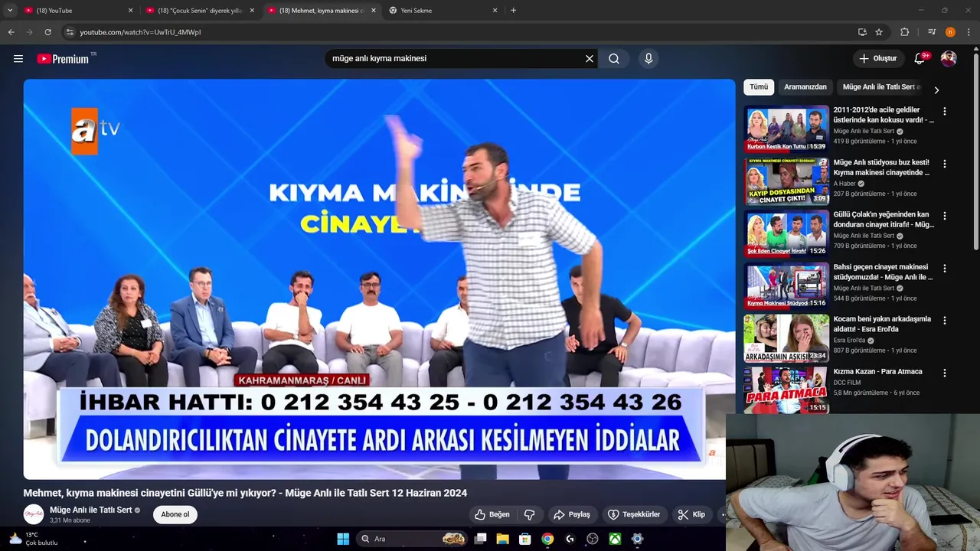Select the Aramanızdan filter chip
980x551 pixels.
tap(805, 87)
